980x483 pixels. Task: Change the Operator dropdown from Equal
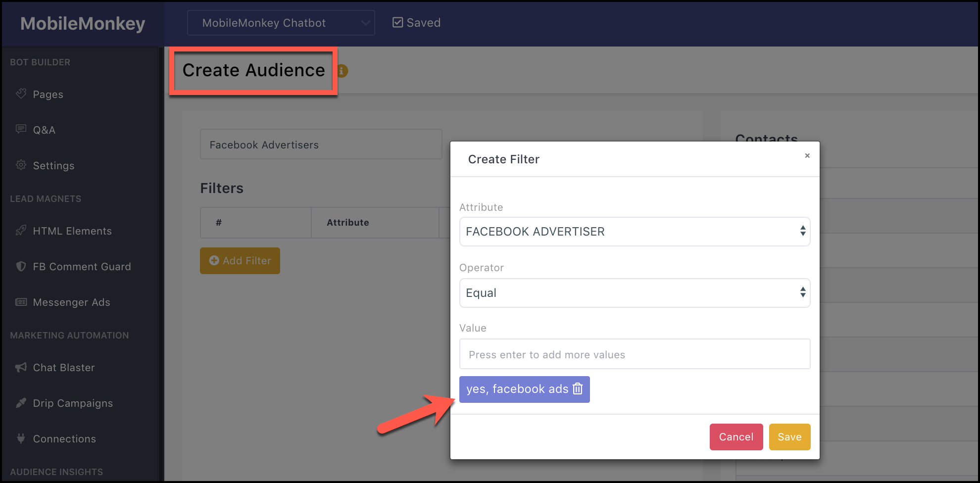[x=635, y=292]
